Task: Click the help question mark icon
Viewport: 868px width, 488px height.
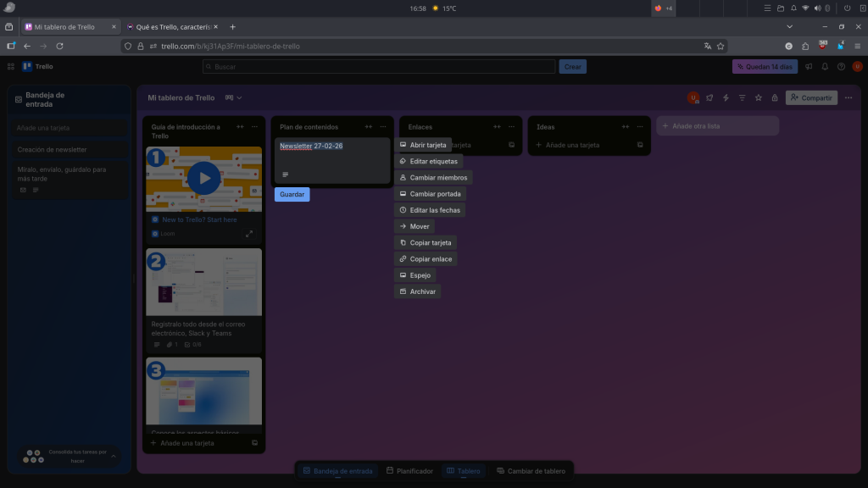Action: click(841, 67)
